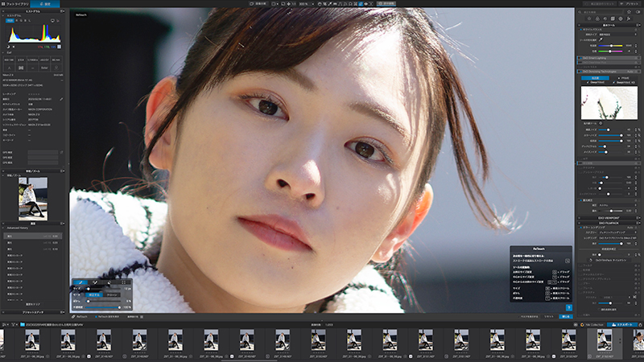
Task: Select the fifth palette filter icon below search
Action: [x=621, y=19]
